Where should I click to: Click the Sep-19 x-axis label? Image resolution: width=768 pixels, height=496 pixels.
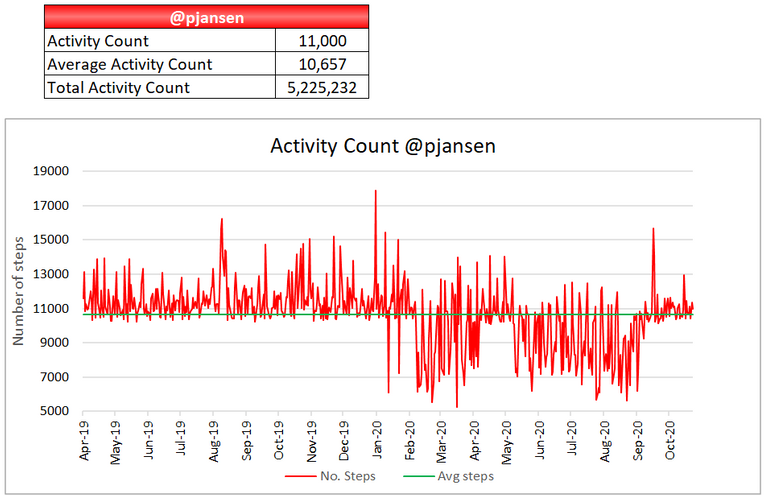tap(246, 440)
